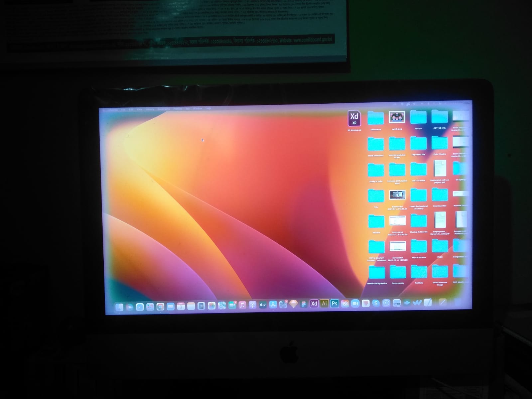Launch Safari from the Dock
532x399 pixels.
tap(140, 307)
